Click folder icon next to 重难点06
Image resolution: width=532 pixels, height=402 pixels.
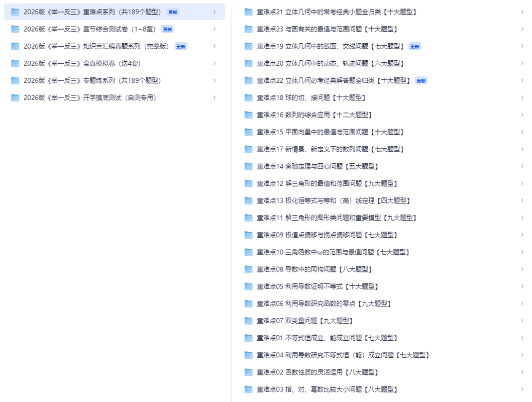(248, 304)
